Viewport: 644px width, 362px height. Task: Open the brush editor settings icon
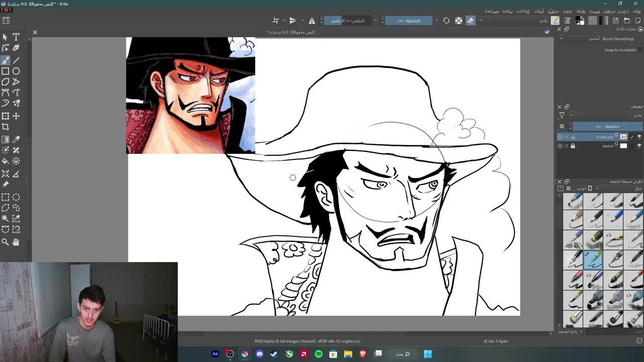568,21
